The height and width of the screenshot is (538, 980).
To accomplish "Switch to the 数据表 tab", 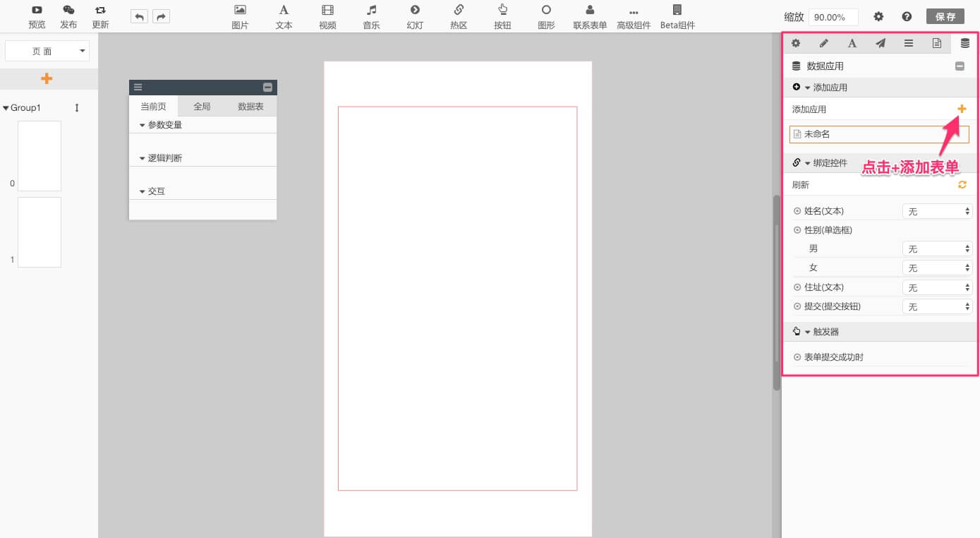I will [x=250, y=107].
